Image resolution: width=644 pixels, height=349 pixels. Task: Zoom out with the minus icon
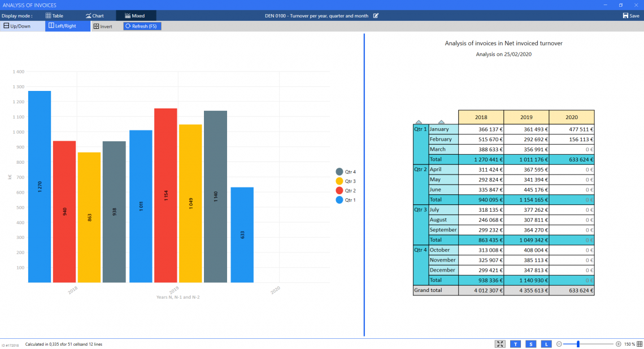point(559,344)
